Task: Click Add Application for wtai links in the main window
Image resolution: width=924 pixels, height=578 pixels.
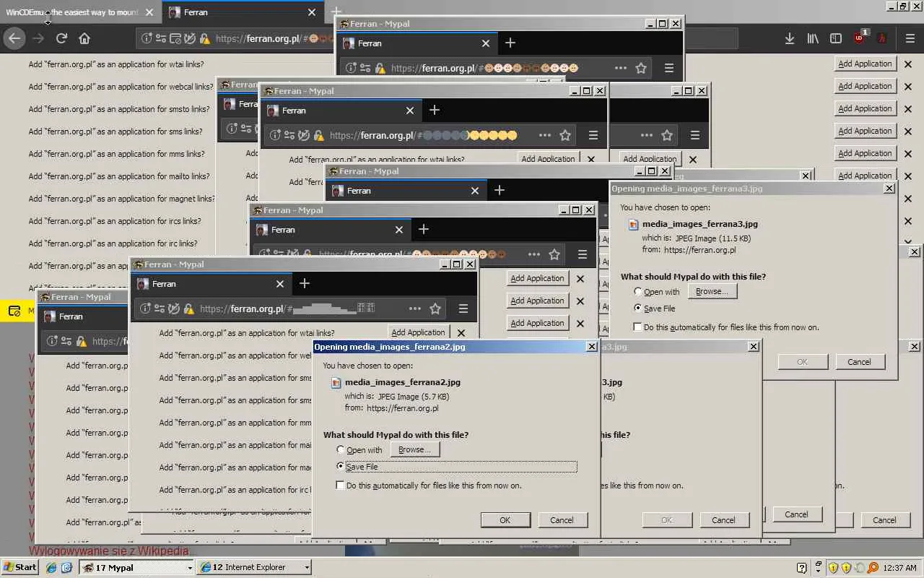Action: (x=865, y=64)
